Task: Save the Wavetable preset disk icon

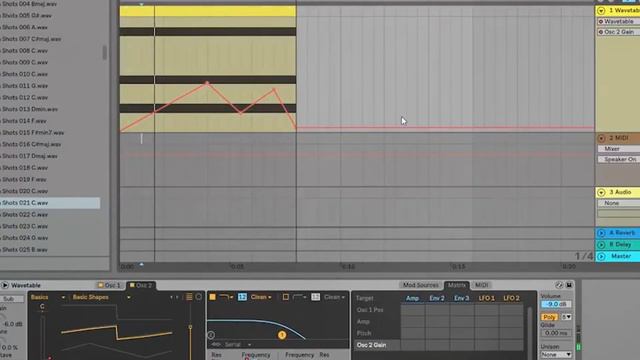Action: tap(569, 285)
